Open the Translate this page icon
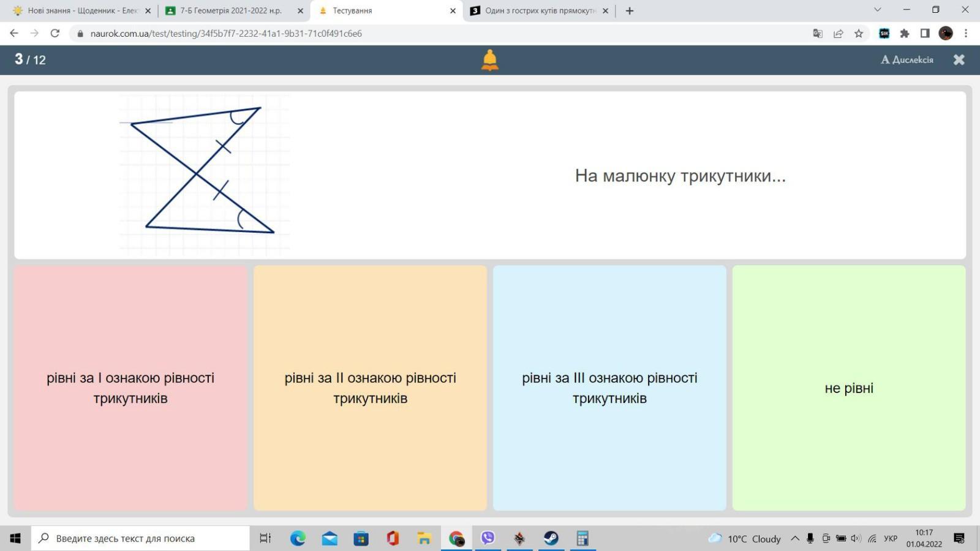This screenshot has height=551, width=980. 818,33
